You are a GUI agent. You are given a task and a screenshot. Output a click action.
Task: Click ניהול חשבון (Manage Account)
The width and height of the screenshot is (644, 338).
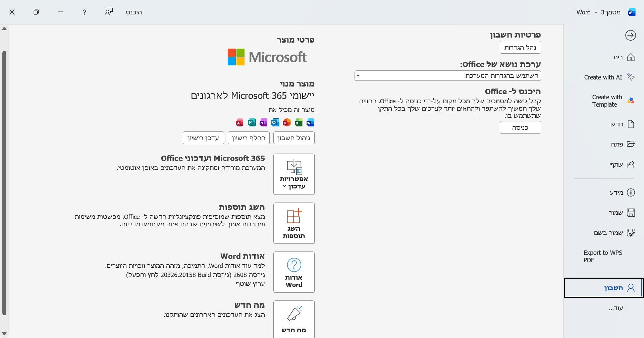pyautogui.click(x=294, y=138)
